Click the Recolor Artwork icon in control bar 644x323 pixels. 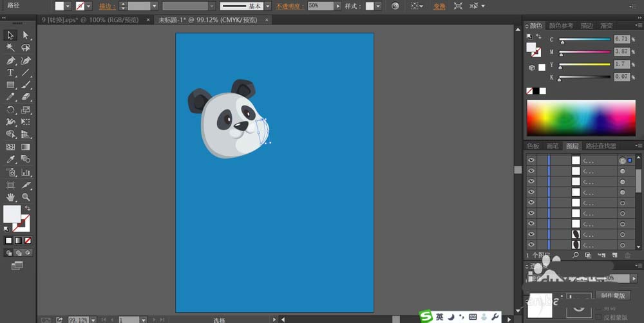pyautogui.click(x=395, y=6)
